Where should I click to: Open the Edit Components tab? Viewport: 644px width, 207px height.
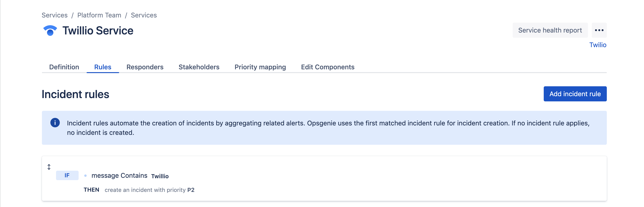pos(327,67)
